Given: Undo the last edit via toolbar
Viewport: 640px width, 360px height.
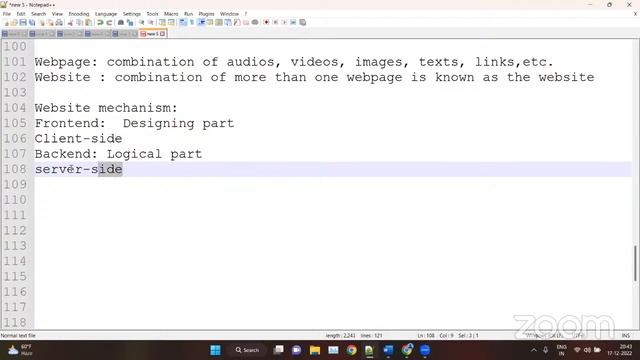Looking at the screenshot, I should [x=100, y=23].
